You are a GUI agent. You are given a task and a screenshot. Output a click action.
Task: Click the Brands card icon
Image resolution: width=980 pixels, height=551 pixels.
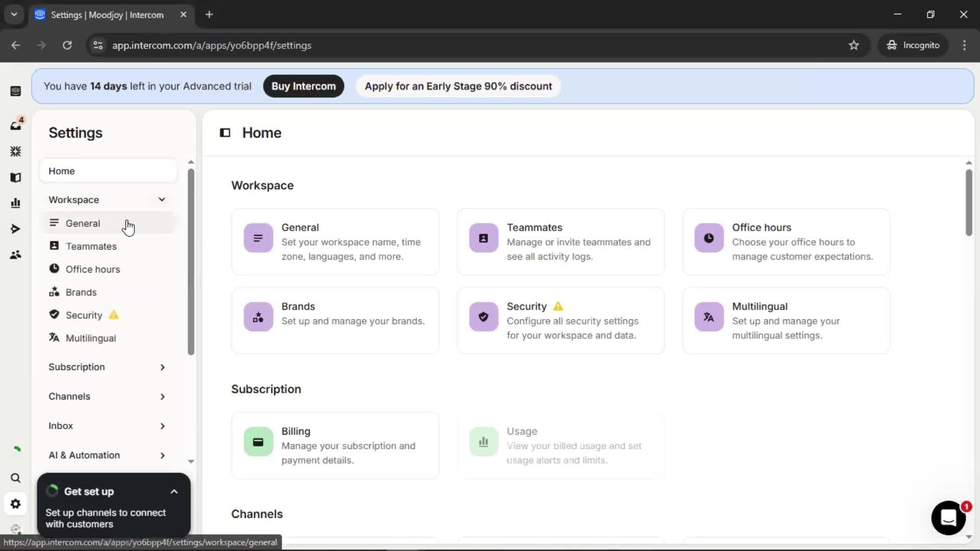pyautogui.click(x=258, y=317)
